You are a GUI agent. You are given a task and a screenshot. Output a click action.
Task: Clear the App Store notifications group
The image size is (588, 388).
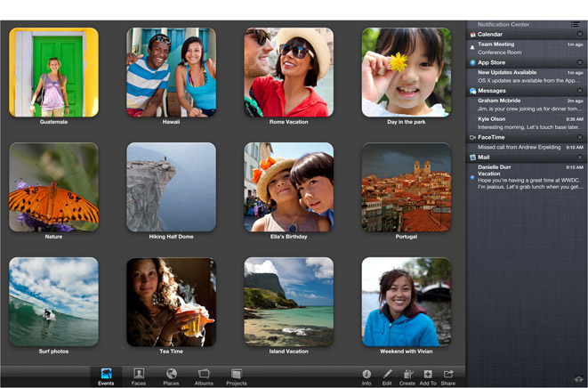click(580, 62)
